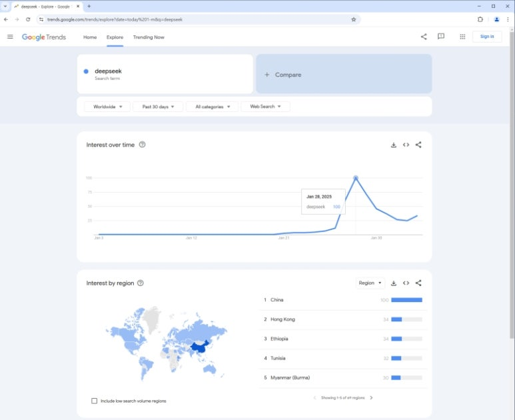Go to previous page of regions
Screen dimensions: 515x420
coord(314,397)
